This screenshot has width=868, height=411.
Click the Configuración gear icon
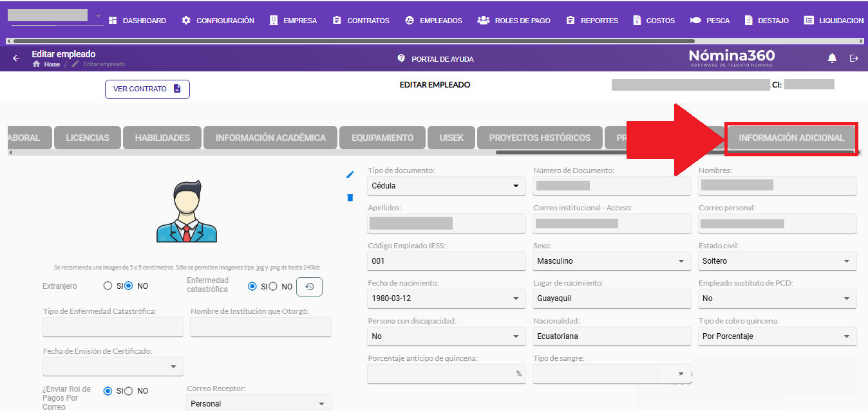(x=186, y=21)
